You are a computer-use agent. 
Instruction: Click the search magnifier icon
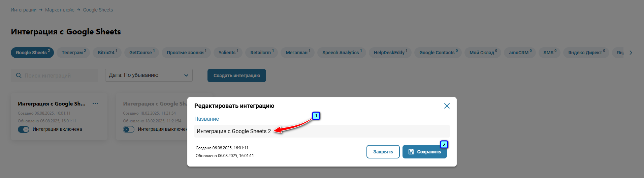coord(19,76)
